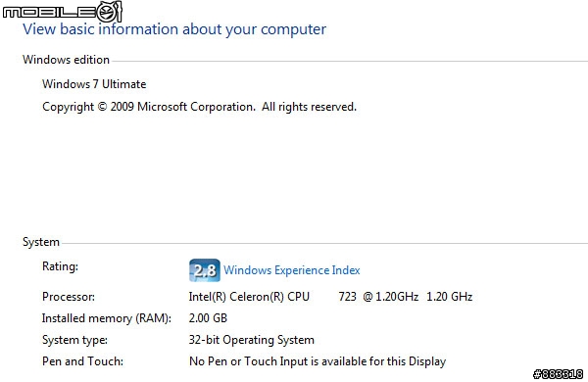
Task: Click the #883318 image number watermark
Action: point(558,374)
